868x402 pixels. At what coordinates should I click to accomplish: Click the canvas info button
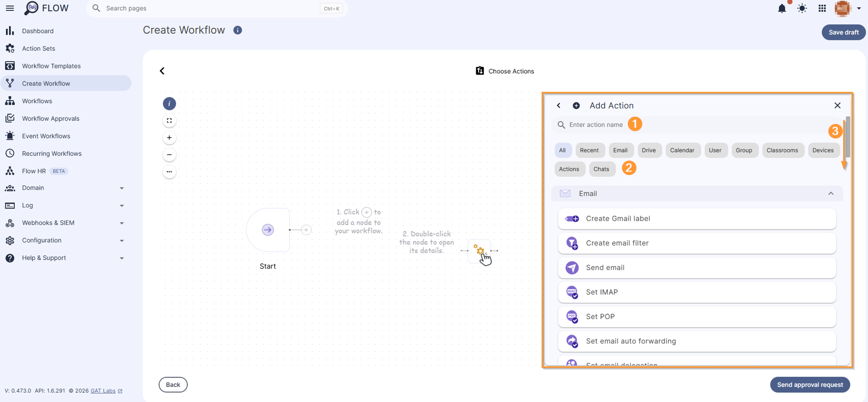(169, 104)
